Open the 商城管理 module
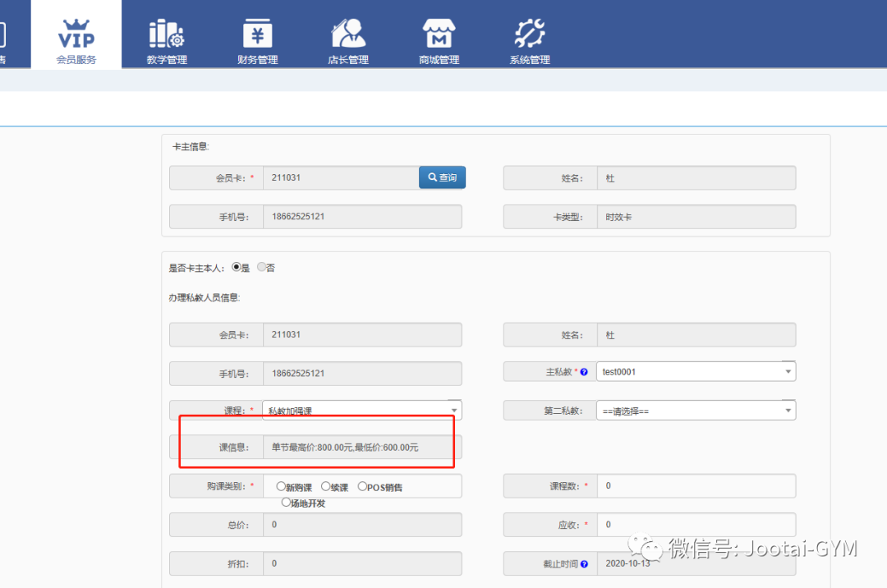887x588 pixels. click(x=439, y=37)
